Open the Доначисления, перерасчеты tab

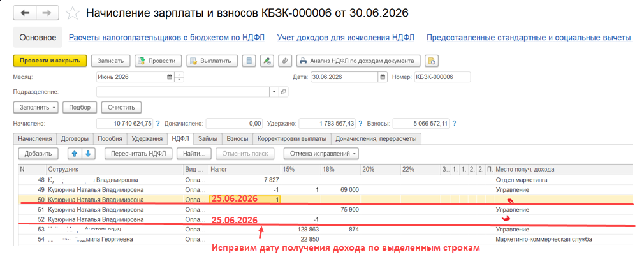coord(376,139)
